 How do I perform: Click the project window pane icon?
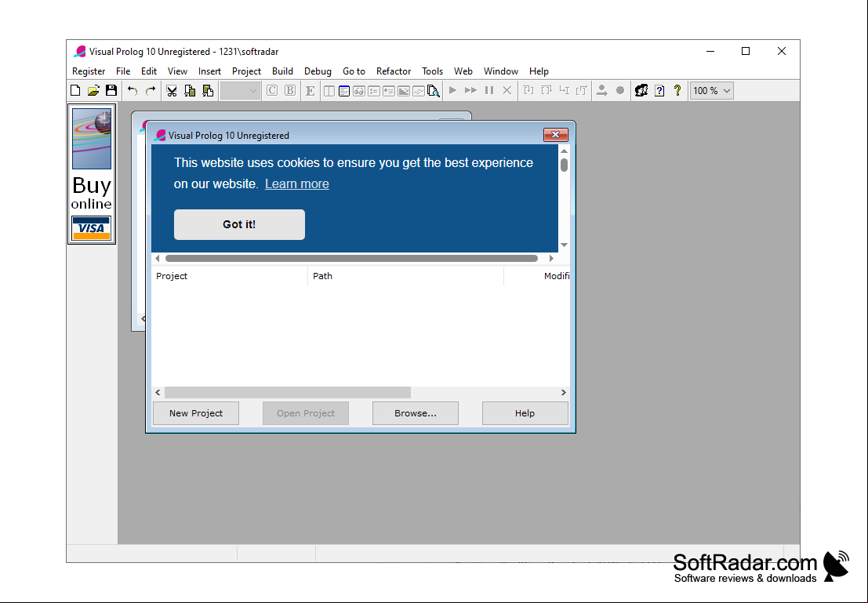(x=329, y=91)
